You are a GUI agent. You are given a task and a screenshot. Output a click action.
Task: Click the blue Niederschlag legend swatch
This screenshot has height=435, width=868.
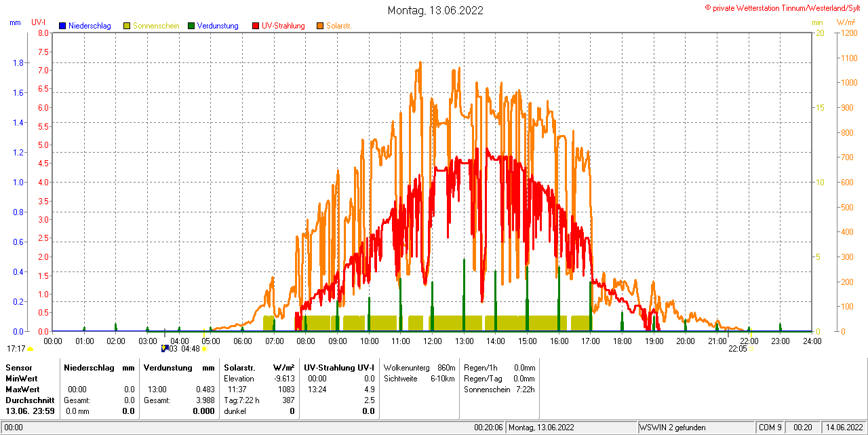[x=62, y=26]
